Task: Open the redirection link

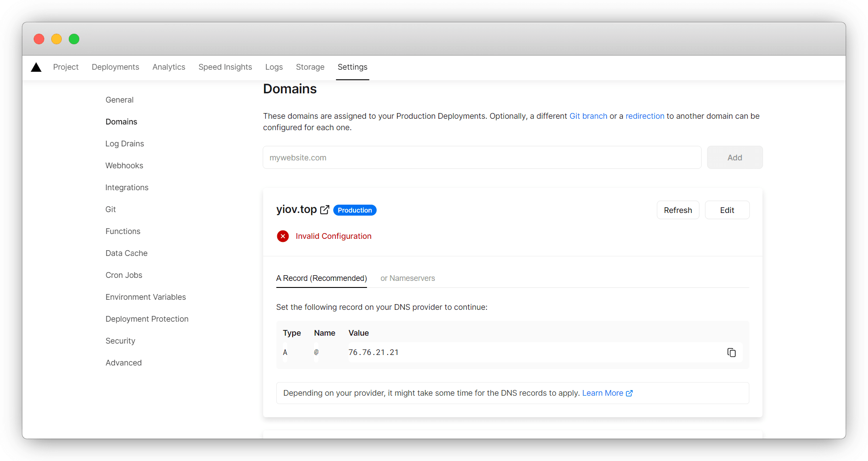Action: click(645, 116)
